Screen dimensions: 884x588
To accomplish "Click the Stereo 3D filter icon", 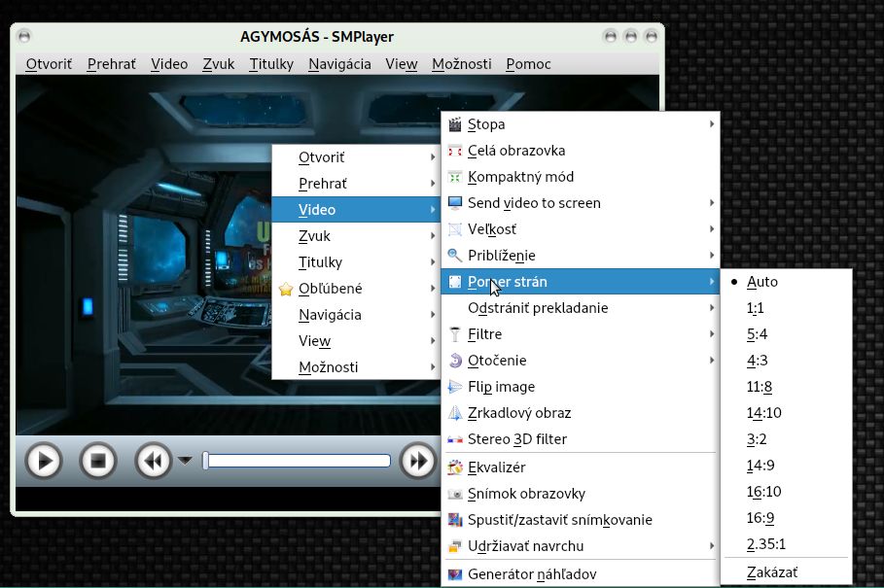I will click(x=455, y=439).
